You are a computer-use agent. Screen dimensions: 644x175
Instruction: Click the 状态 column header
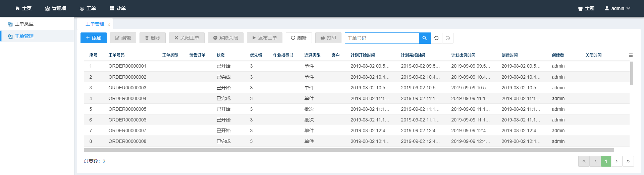tap(220, 55)
